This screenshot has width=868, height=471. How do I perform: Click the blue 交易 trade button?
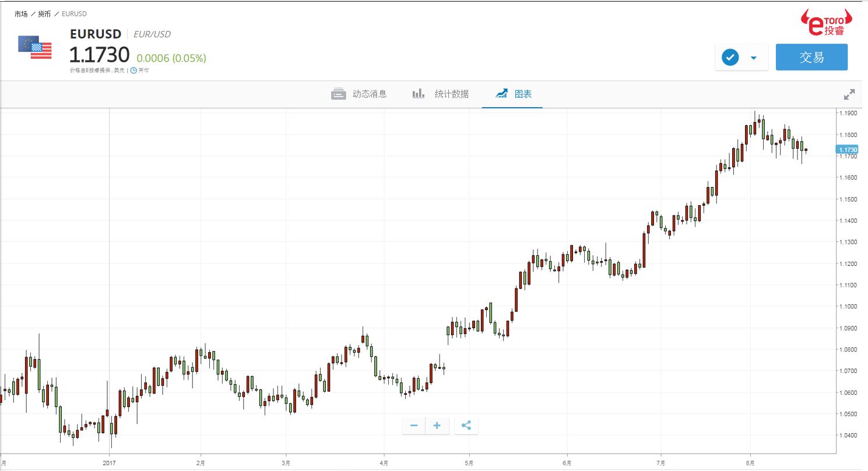(811, 57)
